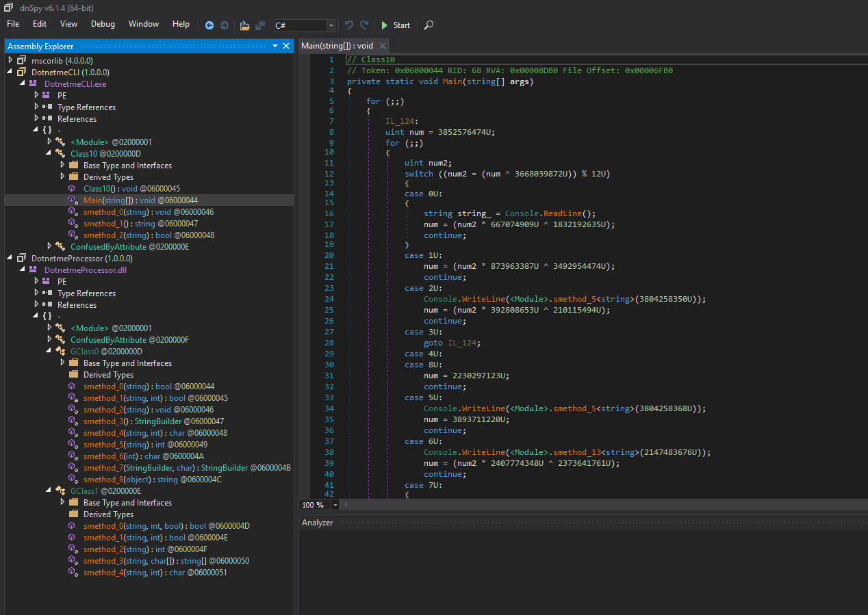Click the Undo toolbar icon
This screenshot has width=868, height=615.
349,25
